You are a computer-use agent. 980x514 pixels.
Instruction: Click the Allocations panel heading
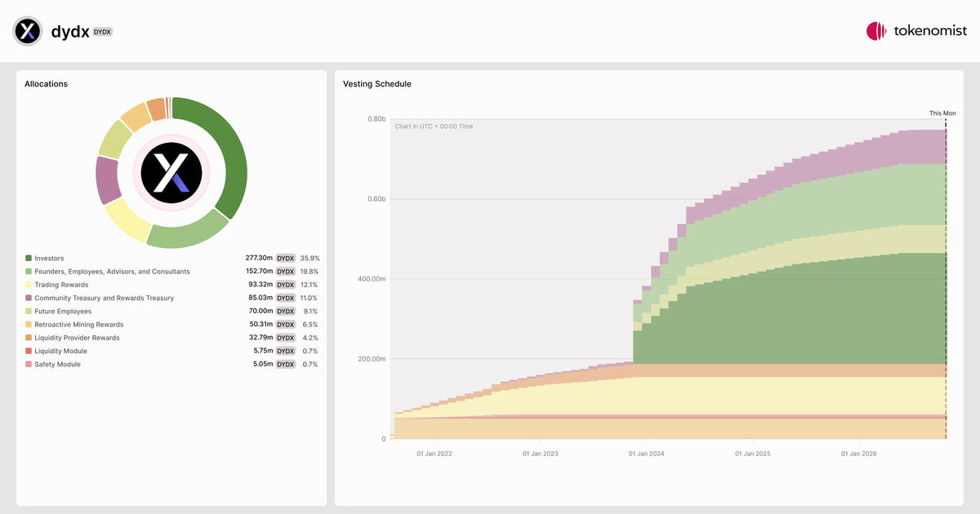coord(46,84)
